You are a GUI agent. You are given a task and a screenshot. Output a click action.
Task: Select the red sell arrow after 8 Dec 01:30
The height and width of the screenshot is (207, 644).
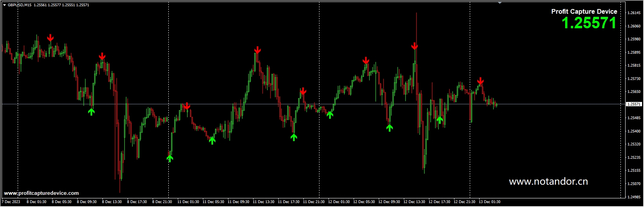50,38
